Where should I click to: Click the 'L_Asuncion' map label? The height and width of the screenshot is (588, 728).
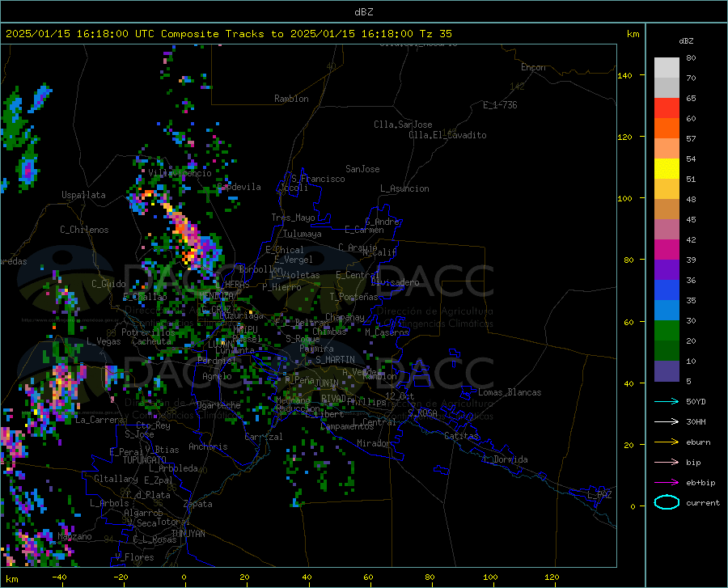pyautogui.click(x=404, y=188)
